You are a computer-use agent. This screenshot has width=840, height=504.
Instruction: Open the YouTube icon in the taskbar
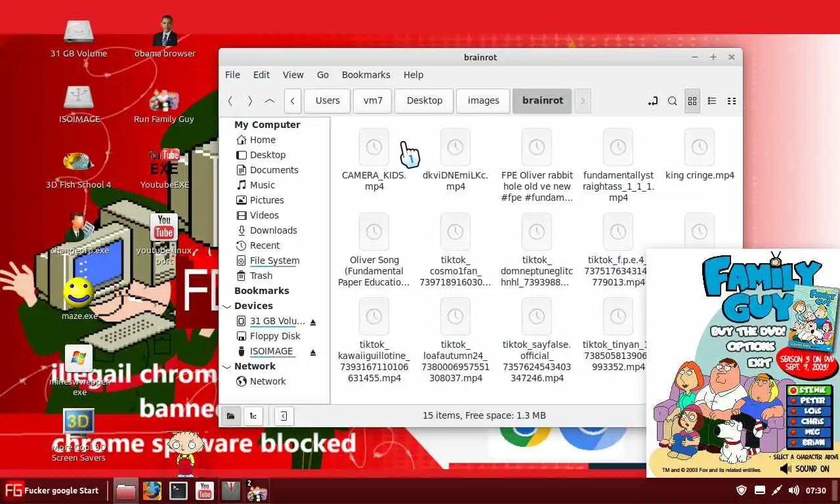pyautogui.click(x=205, y=490)
